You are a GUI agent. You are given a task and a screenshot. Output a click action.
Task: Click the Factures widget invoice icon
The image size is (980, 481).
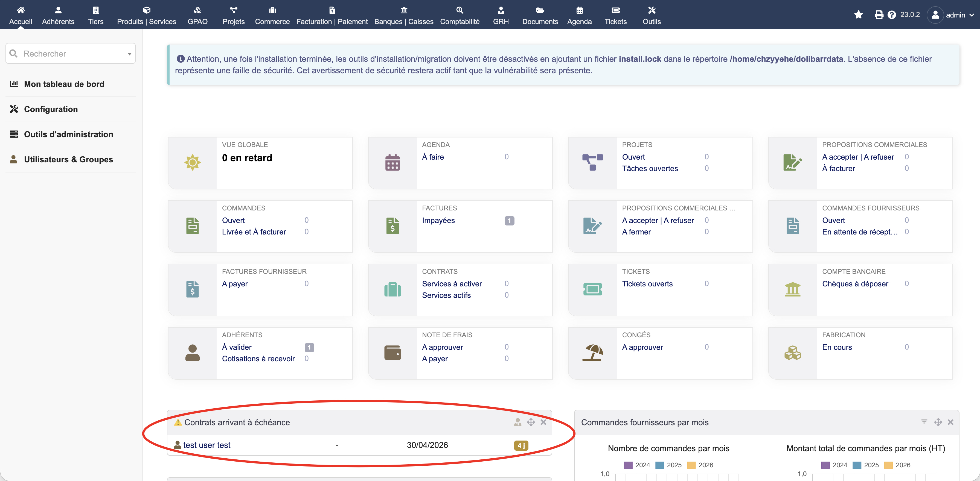[x=392, y=226]
